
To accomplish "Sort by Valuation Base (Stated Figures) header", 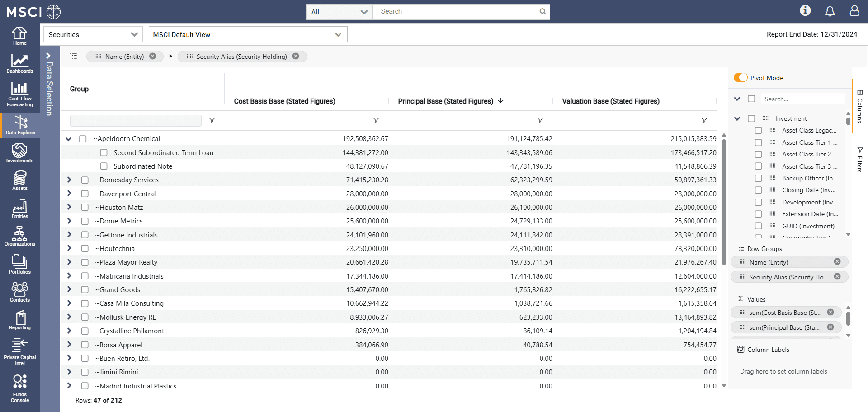I will (x=610, y=101).
